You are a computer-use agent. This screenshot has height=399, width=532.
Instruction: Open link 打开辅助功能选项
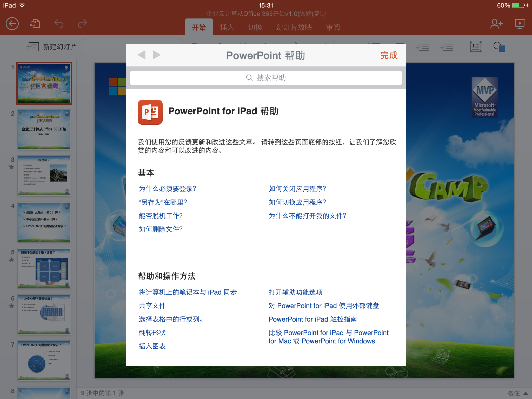pos(296,292)
